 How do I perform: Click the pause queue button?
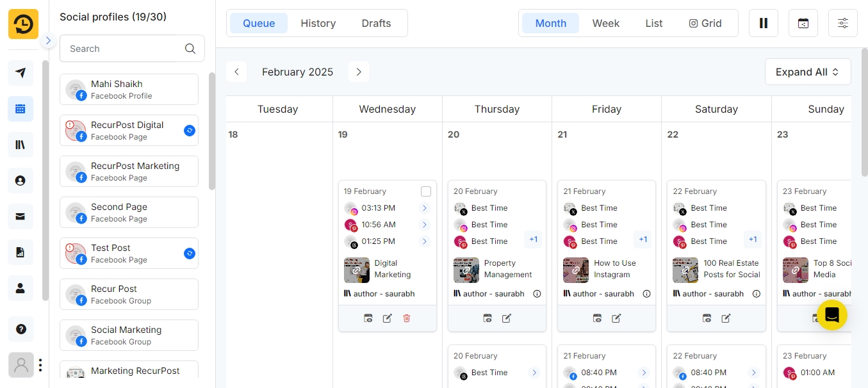(763, 23)
